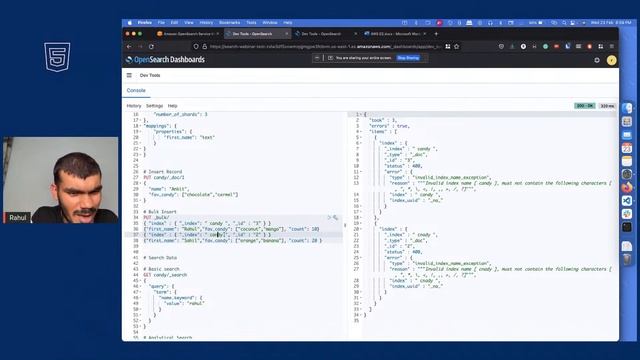Open the Trash in the dock
The width and height of the screenshot is (640, 360).
(x=627, y=259)
